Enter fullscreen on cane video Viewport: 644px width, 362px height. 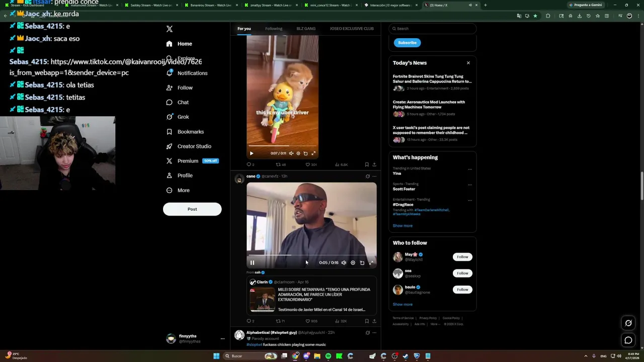click(x=371, y=262)
